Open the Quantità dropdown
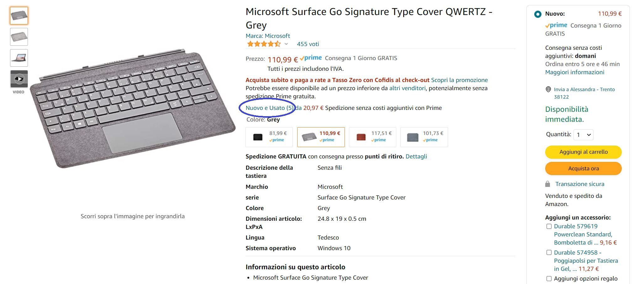Image resolution: width=644 pixels, height=284 pixels. coord(583,135)
